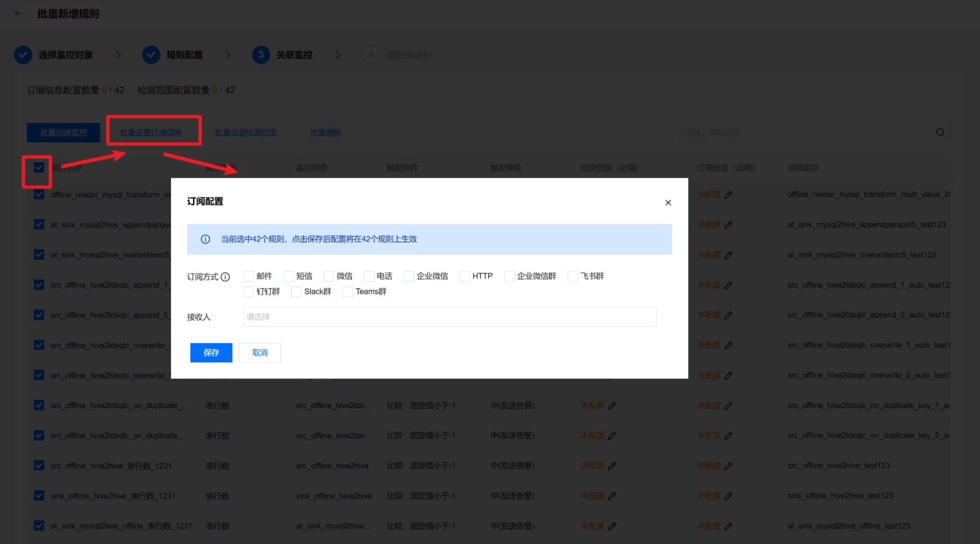
Task: Click the search magnifier icon
Action: (x=940, y=132)
